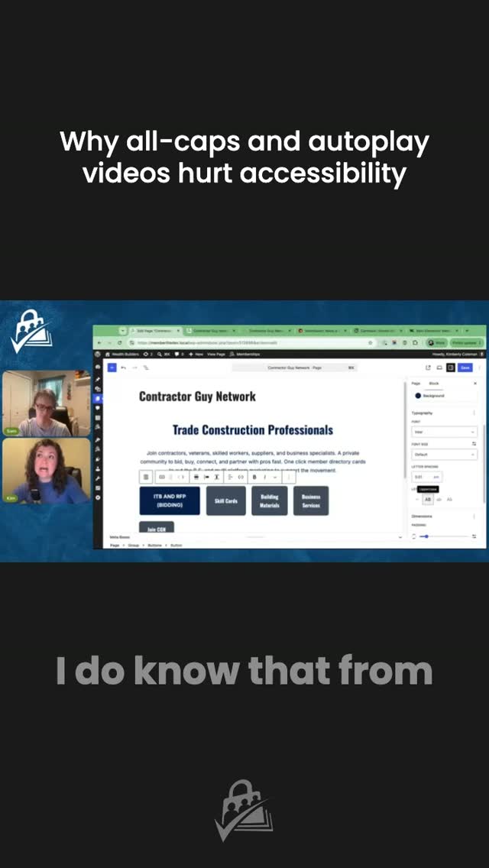Click the browser Reload icon
489x868 pixels.
tap(120, 343)
